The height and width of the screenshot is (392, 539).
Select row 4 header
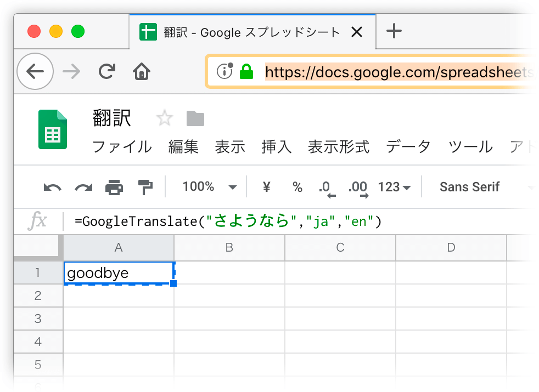pos(38,342)
